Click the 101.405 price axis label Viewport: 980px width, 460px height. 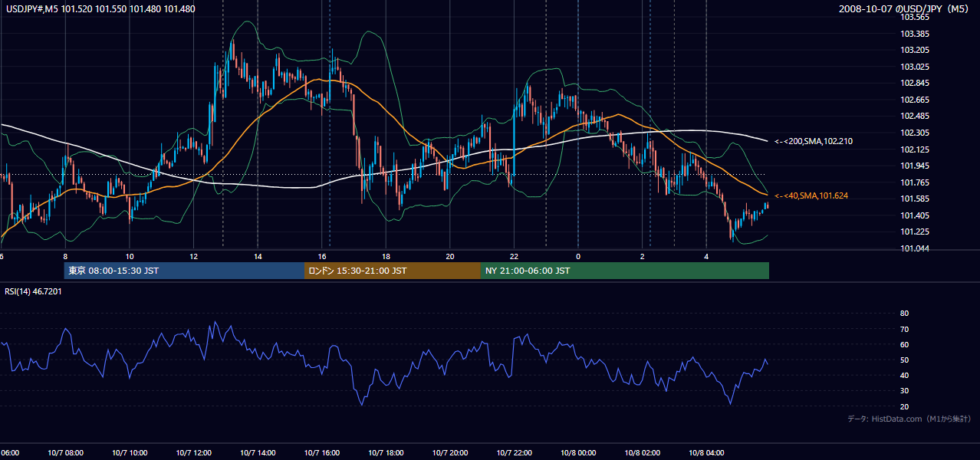[914, 215]
